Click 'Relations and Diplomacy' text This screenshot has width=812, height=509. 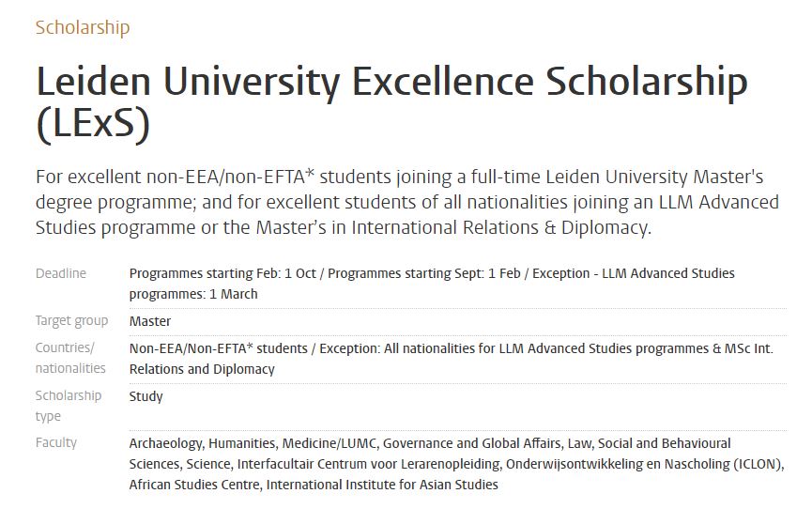(202, 369)
